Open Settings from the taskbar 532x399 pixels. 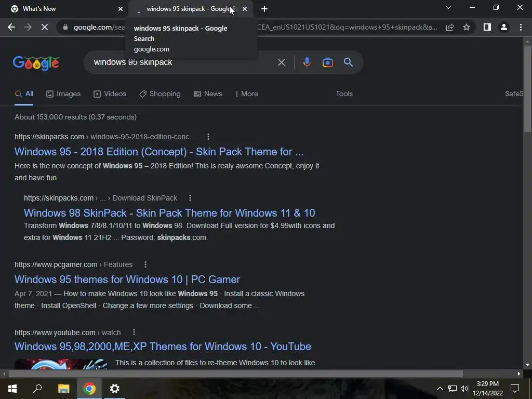coord(115,389)
